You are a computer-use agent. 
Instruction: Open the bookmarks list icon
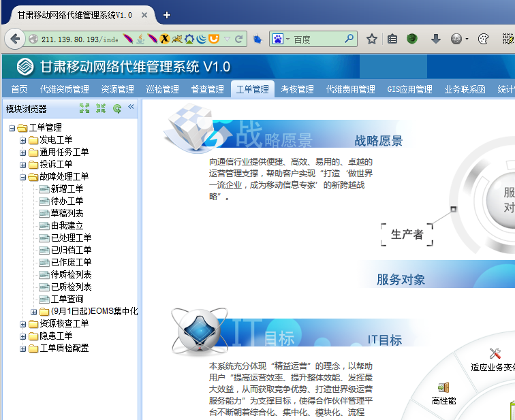click(x=392, y=39)
